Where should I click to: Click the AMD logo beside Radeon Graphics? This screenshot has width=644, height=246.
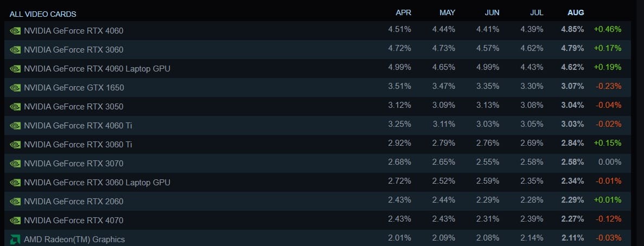15,239
